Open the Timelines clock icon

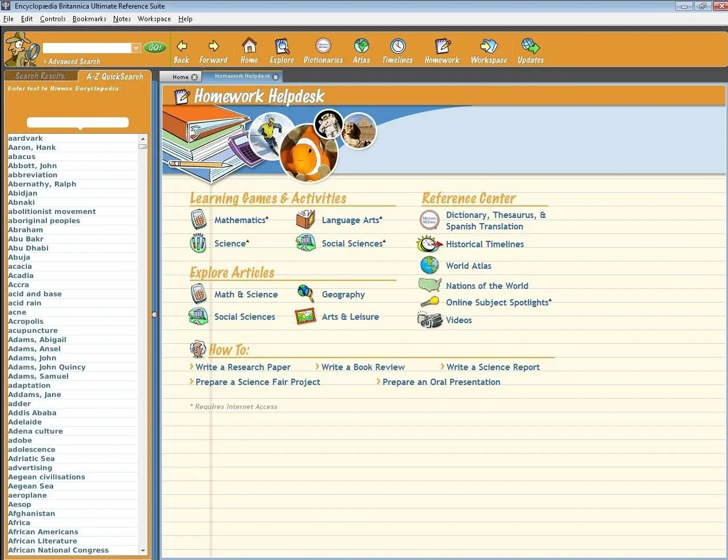(x=397, y=46)
